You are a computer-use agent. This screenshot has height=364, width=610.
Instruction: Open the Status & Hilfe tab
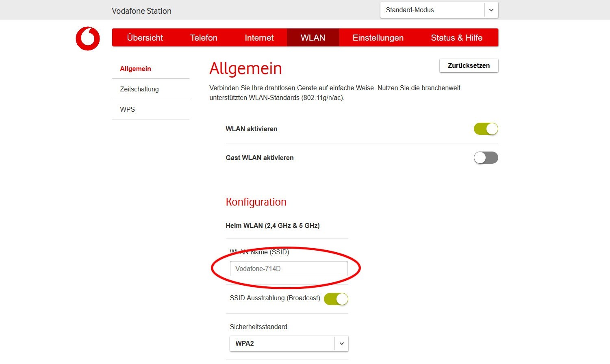456,38
